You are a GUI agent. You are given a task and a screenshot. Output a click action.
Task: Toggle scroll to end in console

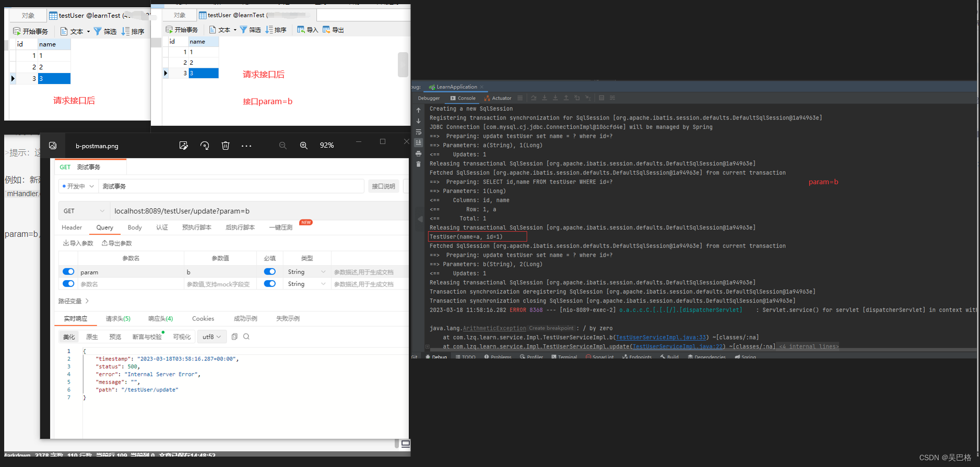[418, 142]
